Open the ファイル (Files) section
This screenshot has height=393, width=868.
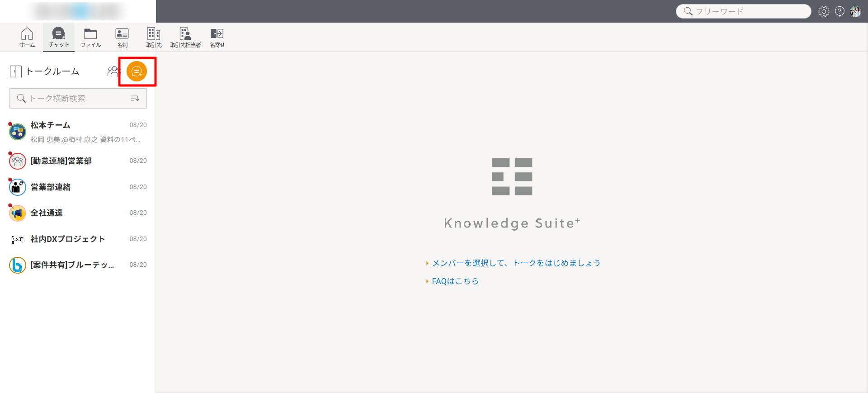pos(90,38)
